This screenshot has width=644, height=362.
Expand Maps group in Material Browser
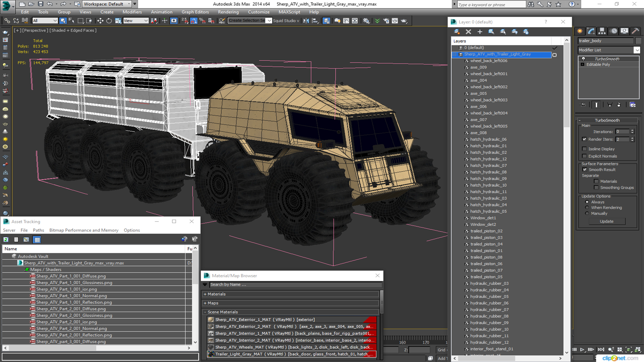click(x=205, y=303)
